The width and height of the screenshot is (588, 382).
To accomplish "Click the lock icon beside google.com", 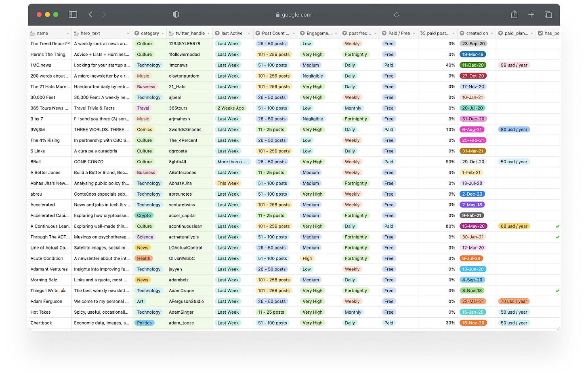I will (278, 15).
